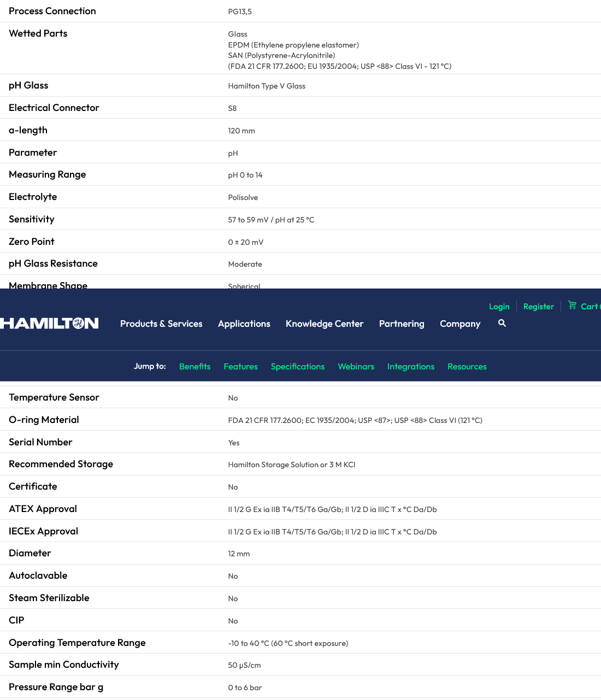
Task: Jump to Specifications section
Action: [x=298, y=366]
